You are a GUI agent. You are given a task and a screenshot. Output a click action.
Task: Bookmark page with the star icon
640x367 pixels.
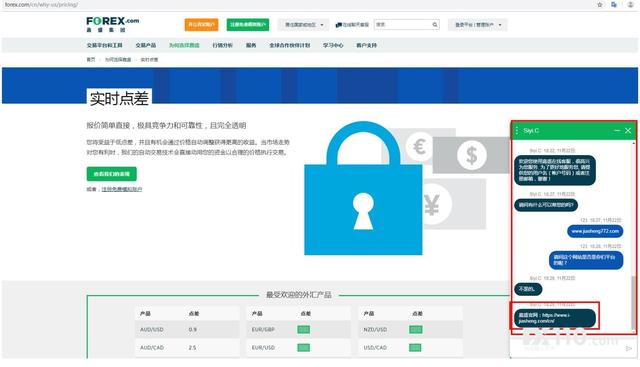tap(600, 5)
